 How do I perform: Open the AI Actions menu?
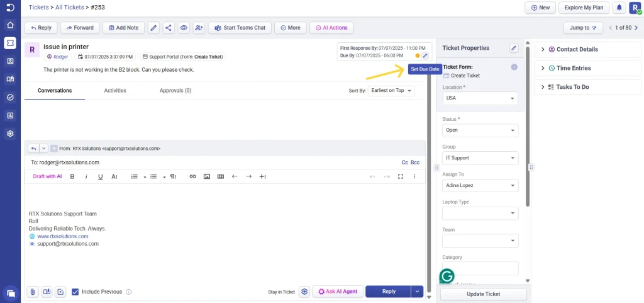pyautogui.click(x=331, y=28)
